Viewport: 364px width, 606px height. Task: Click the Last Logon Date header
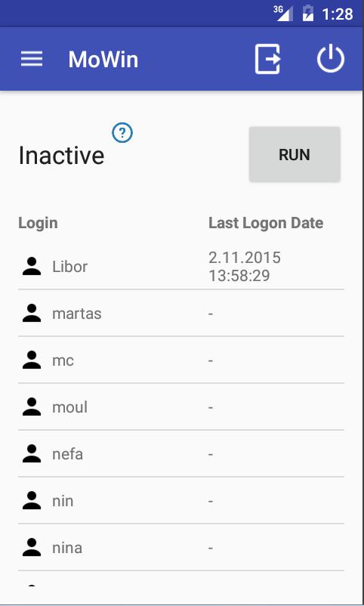[x=266, y=223]
